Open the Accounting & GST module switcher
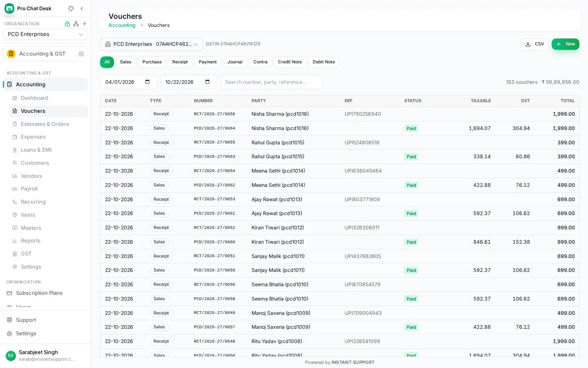 45,54
